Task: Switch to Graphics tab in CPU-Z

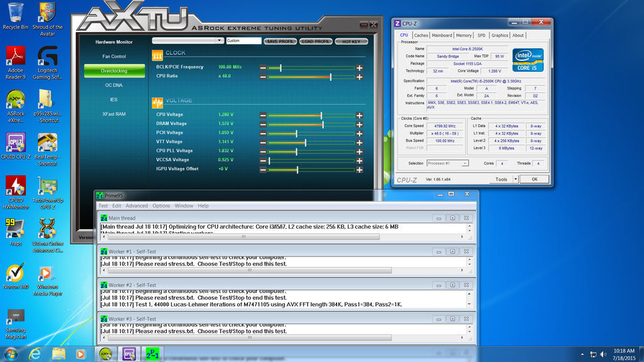Action: click(x=500, y=36)
